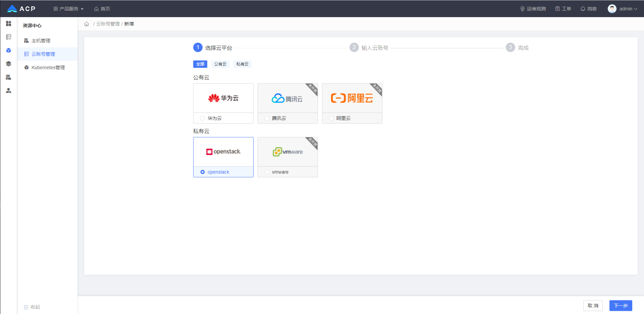Click the vmware logo card
The width and height of the screenshot is (644, 314).
pyautogui.click(x=288, y=152)
